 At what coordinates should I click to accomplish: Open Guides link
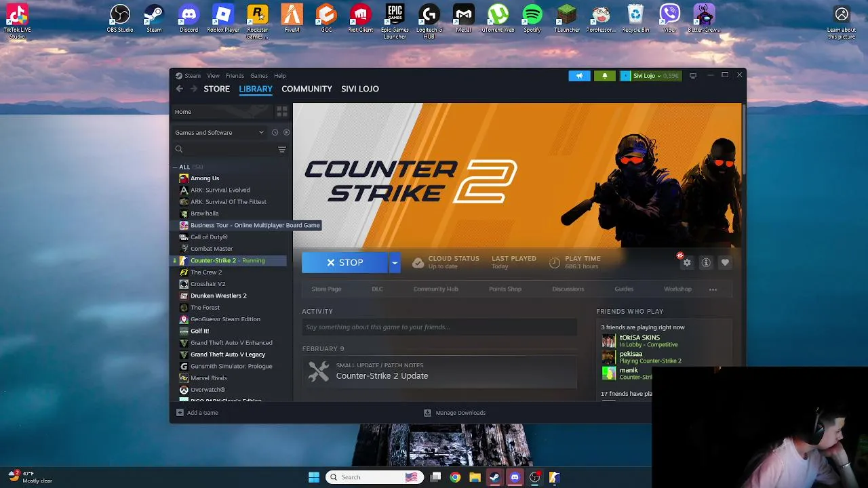pos(624,289)
